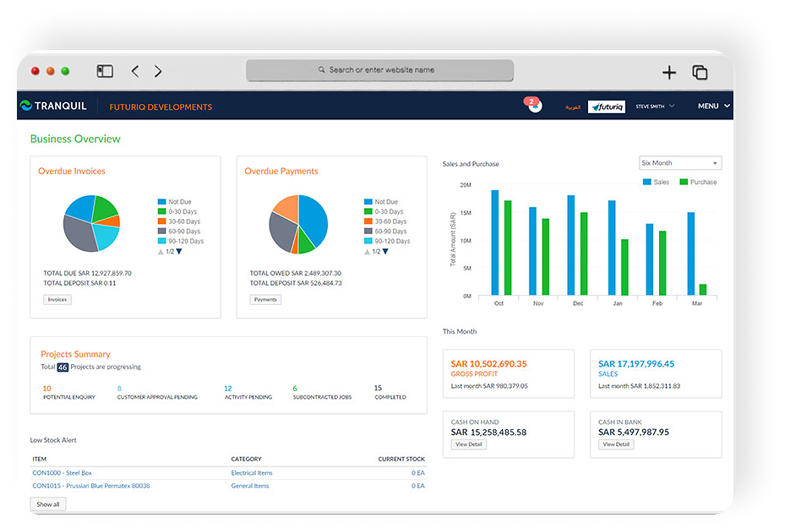Click the browser forward arrow

pos(158,71)
